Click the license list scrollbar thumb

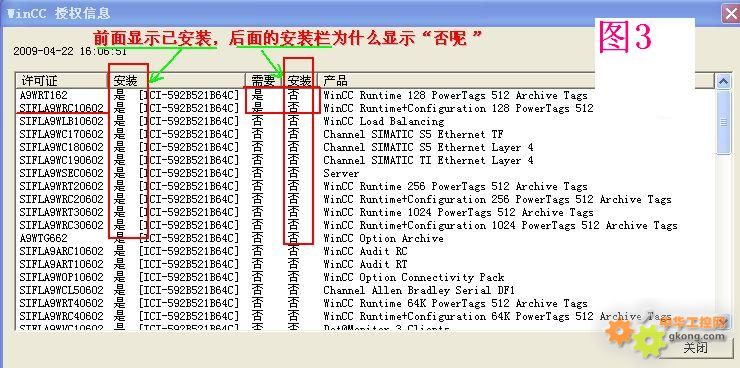tap(723, 122)
